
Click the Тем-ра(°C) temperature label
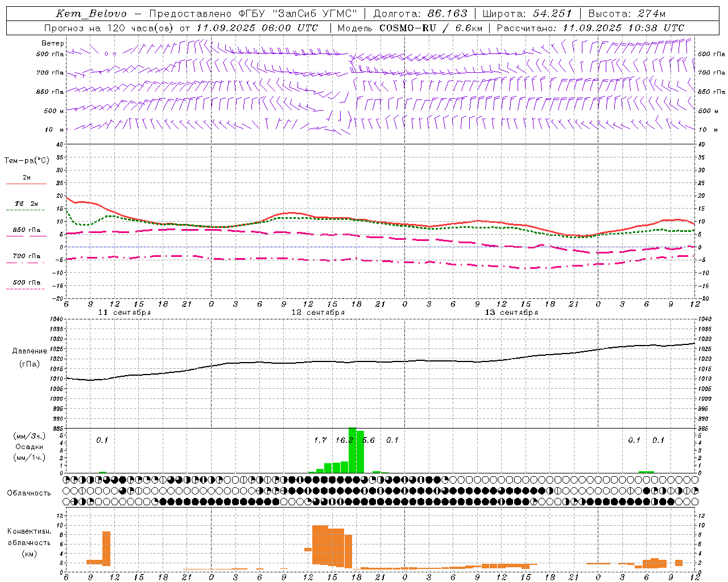pyautogui.click(x=27, y=161)
